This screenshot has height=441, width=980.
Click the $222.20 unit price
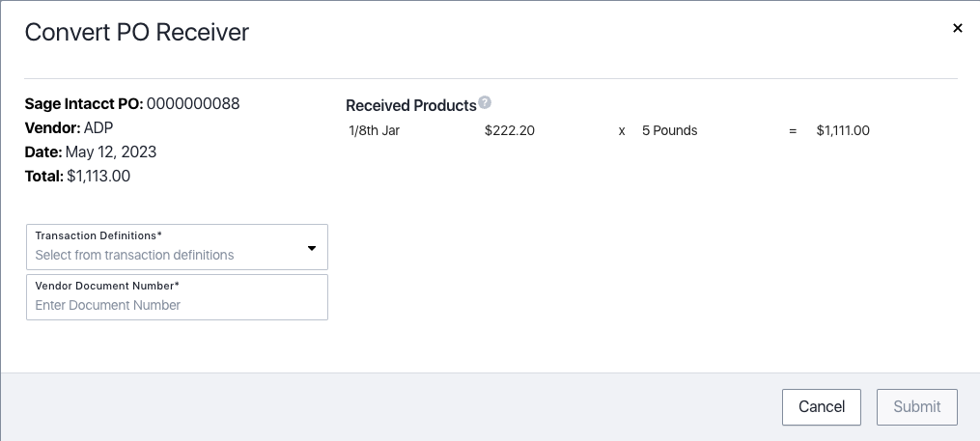510,130
